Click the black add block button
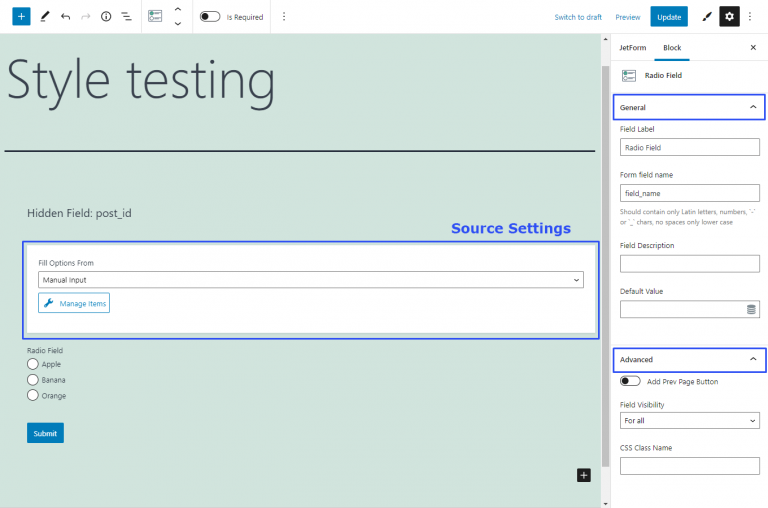 (584, 475)
